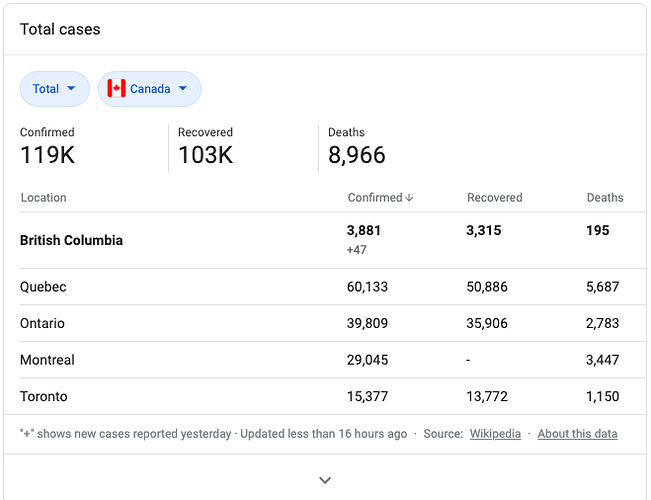This screenshot has width=651, height=500.
Task: Open the Wikipedia source link
Action: click(x=495, y=434)
